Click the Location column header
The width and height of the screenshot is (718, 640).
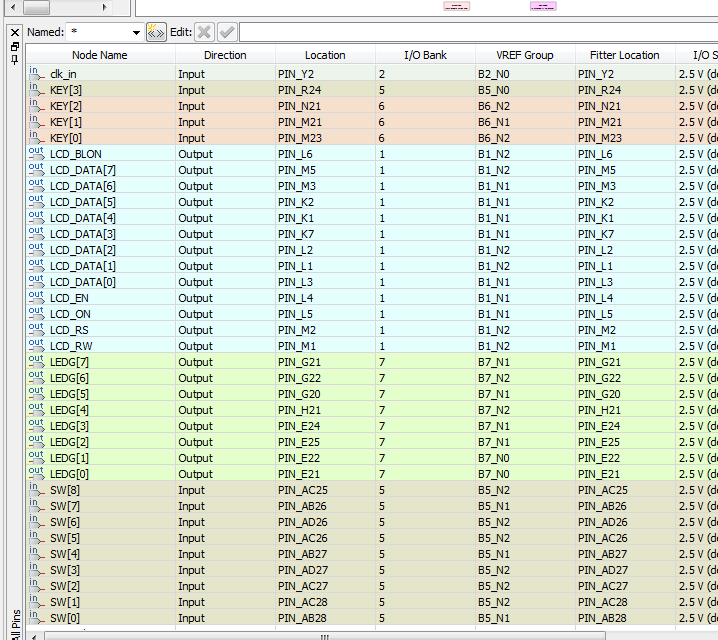pyautogui.click(x=325, y=55)
